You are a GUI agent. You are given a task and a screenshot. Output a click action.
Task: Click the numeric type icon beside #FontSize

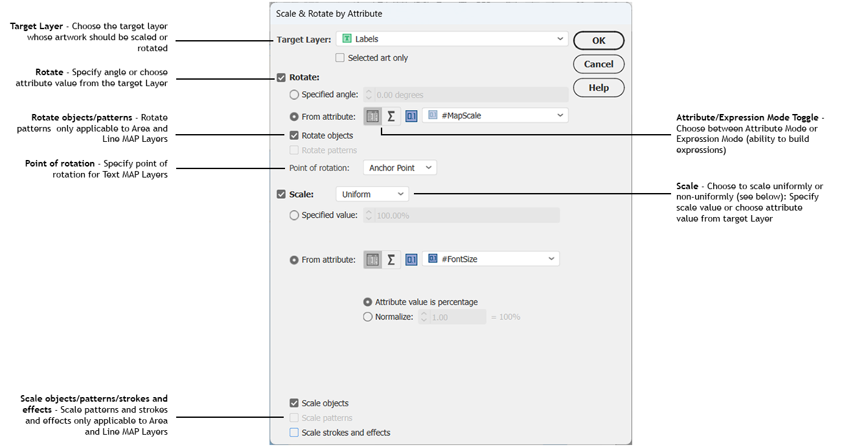click(411, 260)
